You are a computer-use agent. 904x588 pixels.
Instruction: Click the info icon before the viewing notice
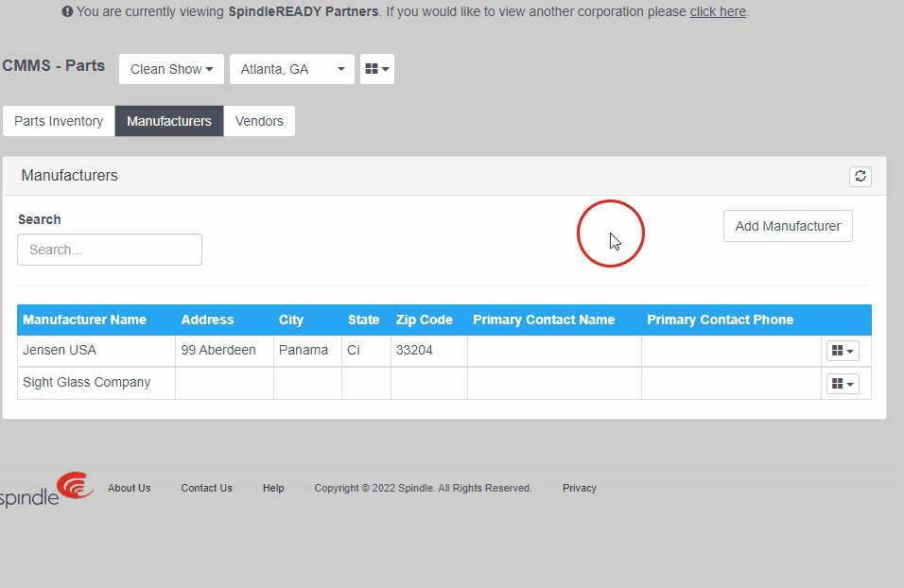tap(67, 11)
